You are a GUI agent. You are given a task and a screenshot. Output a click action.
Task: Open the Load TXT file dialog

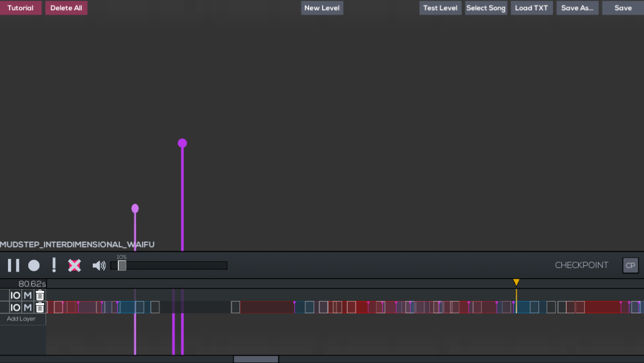531,8
